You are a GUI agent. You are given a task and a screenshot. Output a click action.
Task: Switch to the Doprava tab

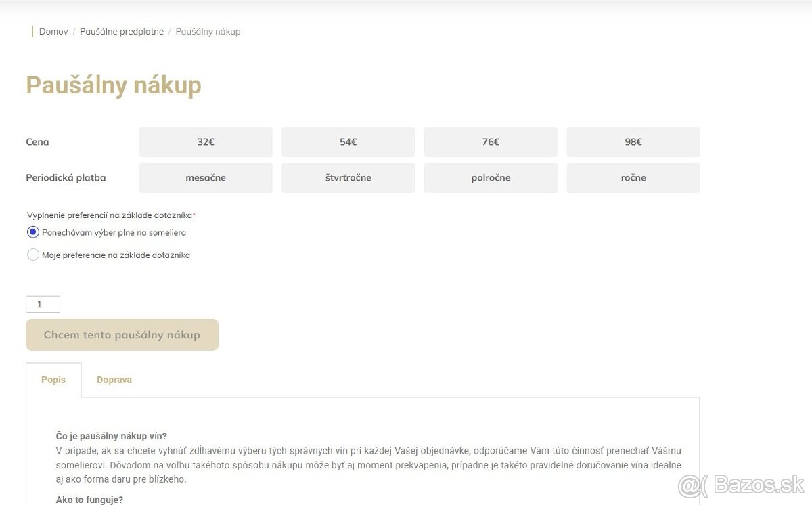point(114,380)
